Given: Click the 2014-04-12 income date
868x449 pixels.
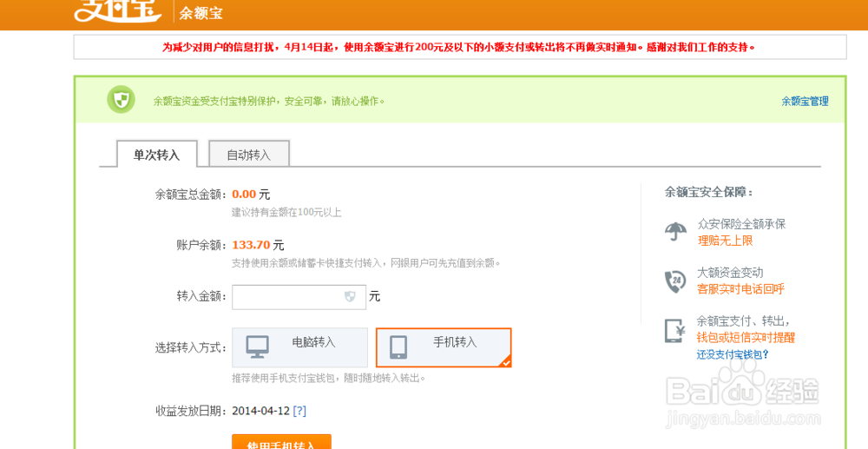Looking at the screenshot, I should coord(260,411).
